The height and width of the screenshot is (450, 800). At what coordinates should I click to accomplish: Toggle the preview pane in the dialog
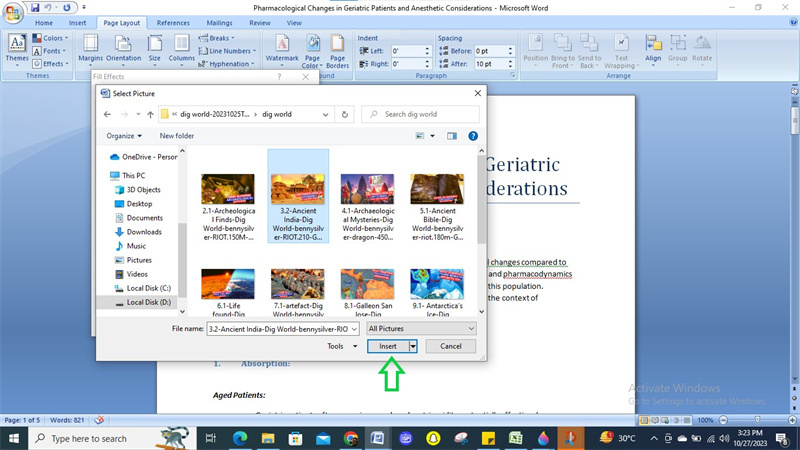coord(452,136)
